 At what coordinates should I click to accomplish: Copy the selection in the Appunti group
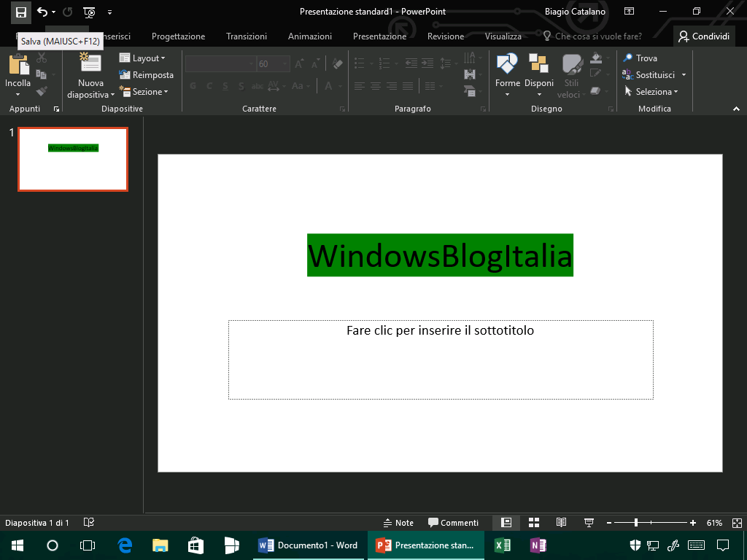(42, 74)
